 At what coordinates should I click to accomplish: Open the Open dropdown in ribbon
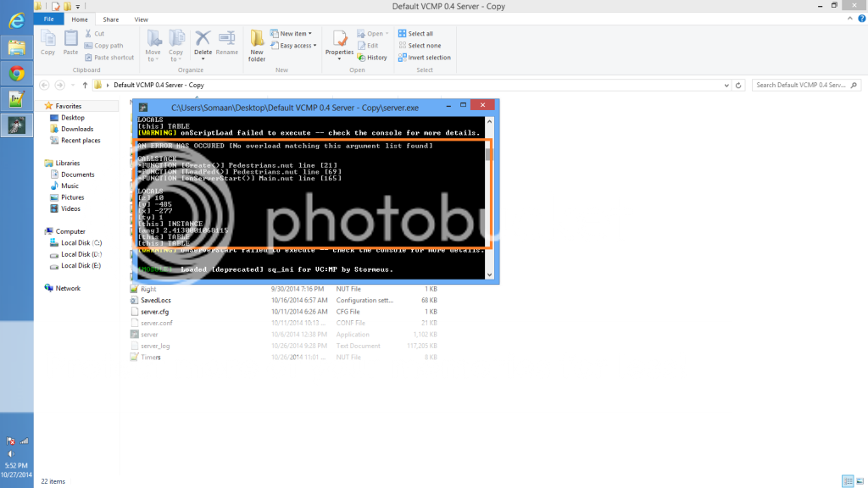[x=373, y=33]
